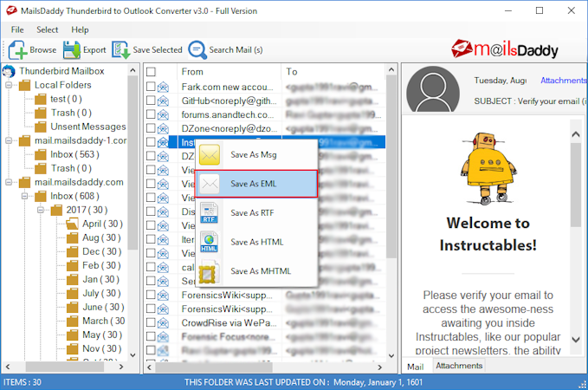Click the Local Folders folder icon
This screenshot has width=588, height=390.
click(x=25, y=85)
